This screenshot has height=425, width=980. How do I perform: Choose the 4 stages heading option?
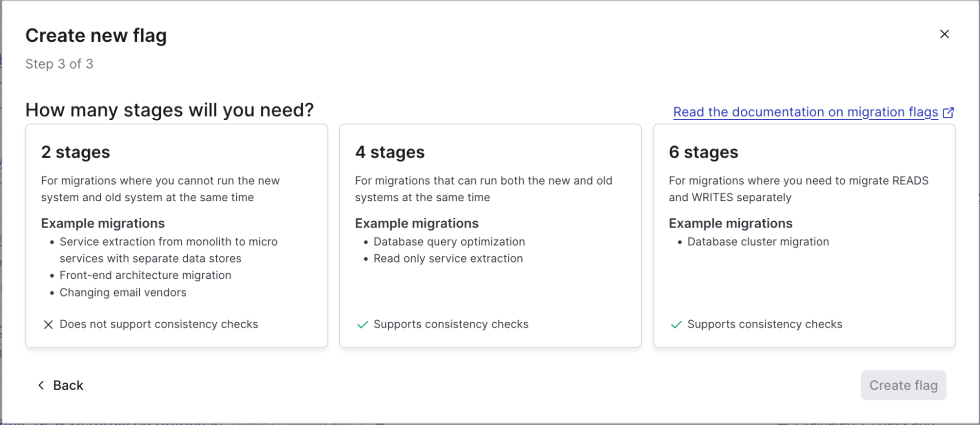pyautogui.click(x=390, y=152)
